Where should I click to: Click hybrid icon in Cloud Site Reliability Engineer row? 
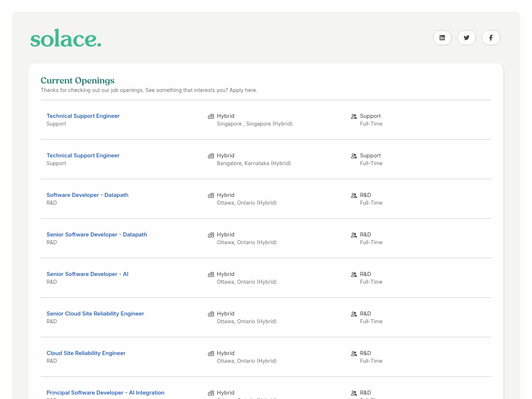point(211,354)
